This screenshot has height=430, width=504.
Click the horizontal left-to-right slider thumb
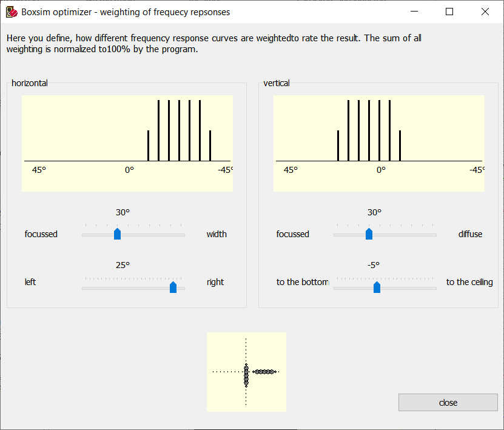pyautogui.click(x=173, y=287)
